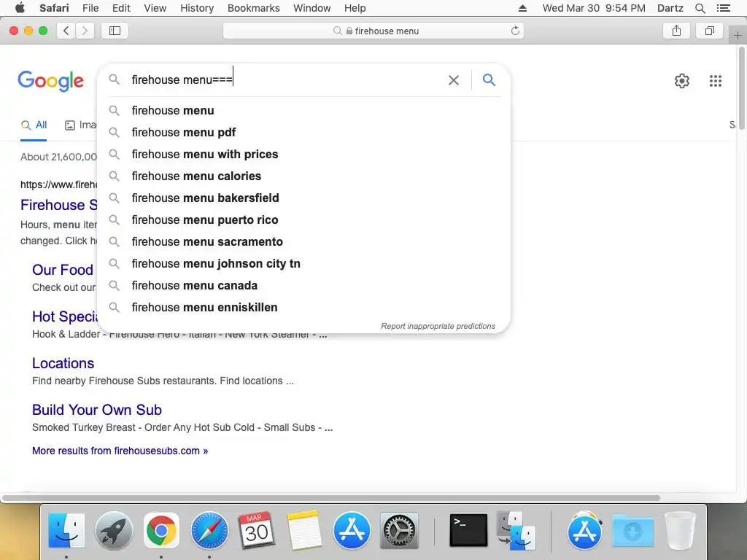Open the Edit menu
This screenshot has width=747, height=560.
[121, 8]
